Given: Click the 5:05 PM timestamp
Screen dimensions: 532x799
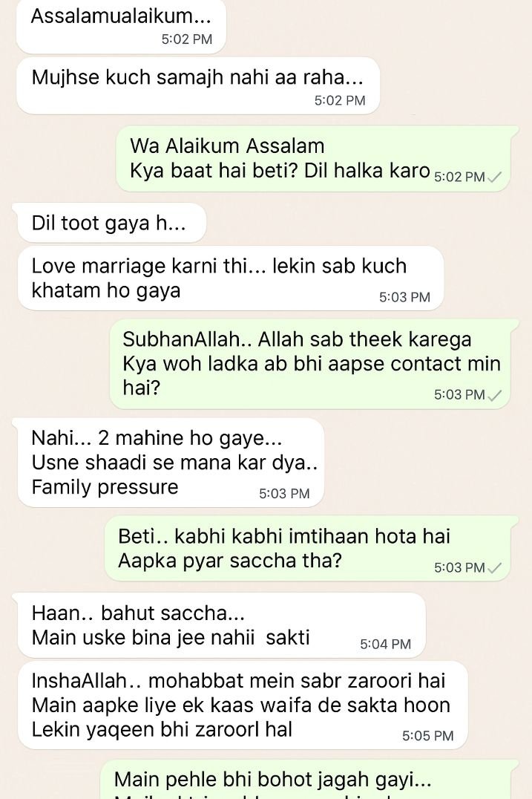Looking at the screenshot, I should (x=427, y=736).
